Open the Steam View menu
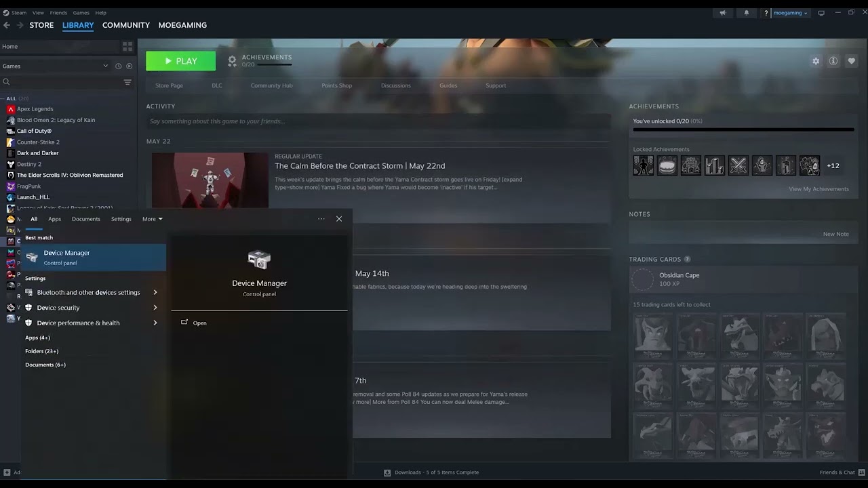 [38, 13]
